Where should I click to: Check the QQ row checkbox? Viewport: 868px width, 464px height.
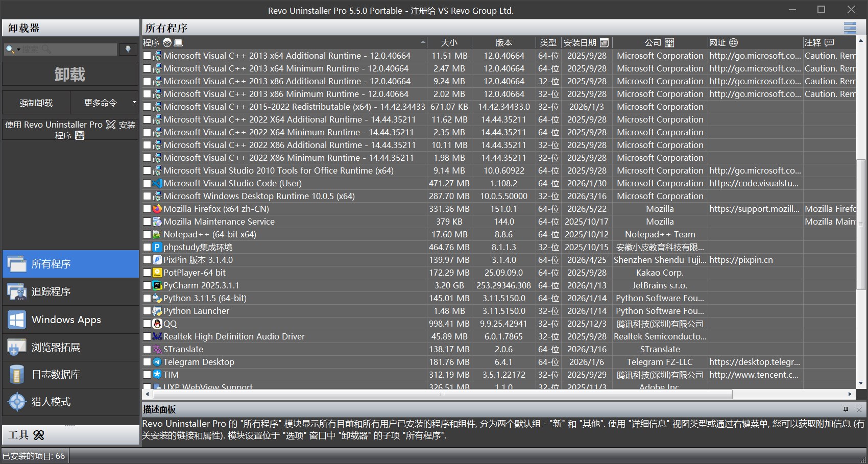click(x=147, y=324)
